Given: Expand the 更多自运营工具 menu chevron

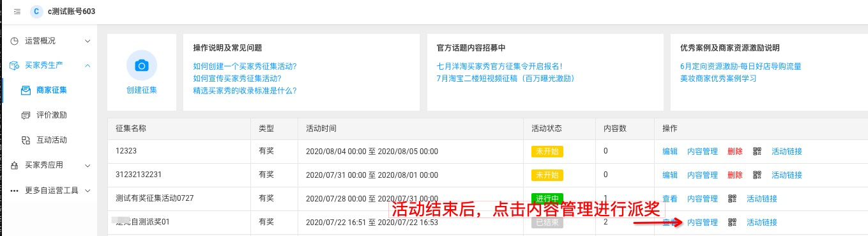Looking at the screenshot, I should point(88,191).
